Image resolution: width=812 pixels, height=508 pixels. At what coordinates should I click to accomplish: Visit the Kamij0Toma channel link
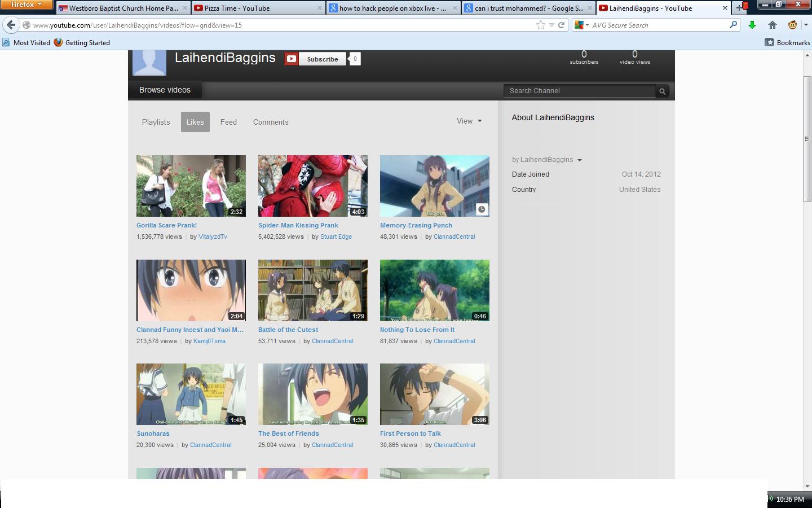point(209,341)
